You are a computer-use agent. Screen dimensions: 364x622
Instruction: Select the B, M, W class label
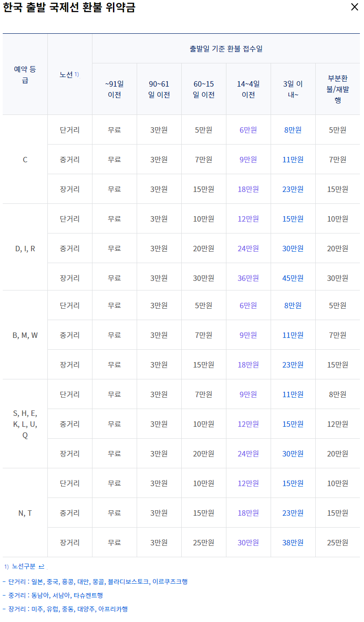click(x=25, y=335)
